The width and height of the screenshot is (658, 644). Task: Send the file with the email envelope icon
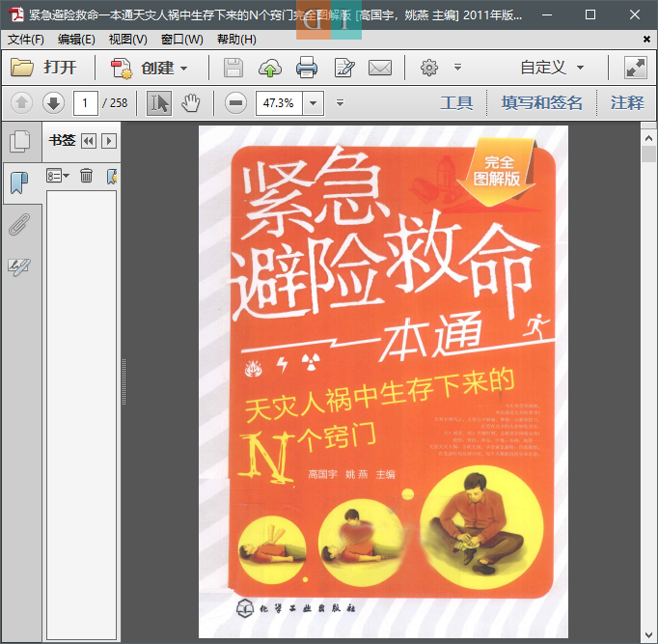click(x=380, y=68)
